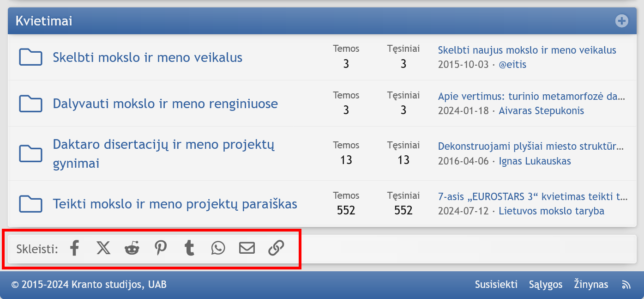Image resolution: width=644 pixels, height=299 pixels.
Task: Open the RSS feed icon in footer
Action: (626, 285)
